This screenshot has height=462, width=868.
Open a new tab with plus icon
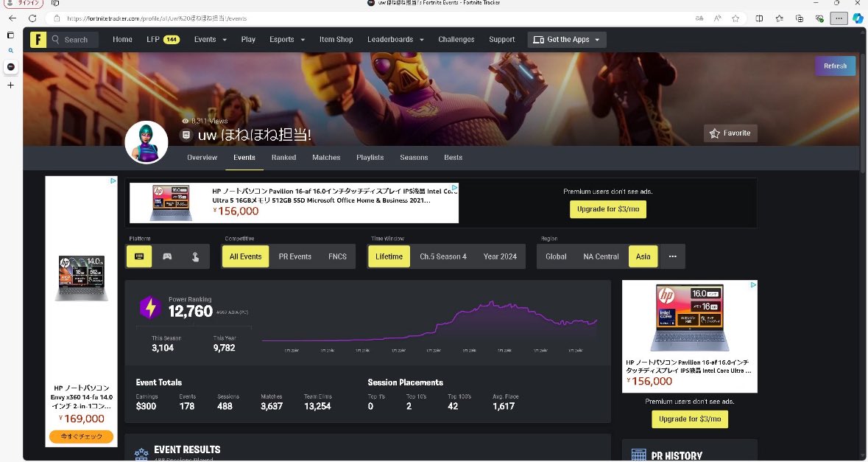pyautogui.click(x=10, y=85)
